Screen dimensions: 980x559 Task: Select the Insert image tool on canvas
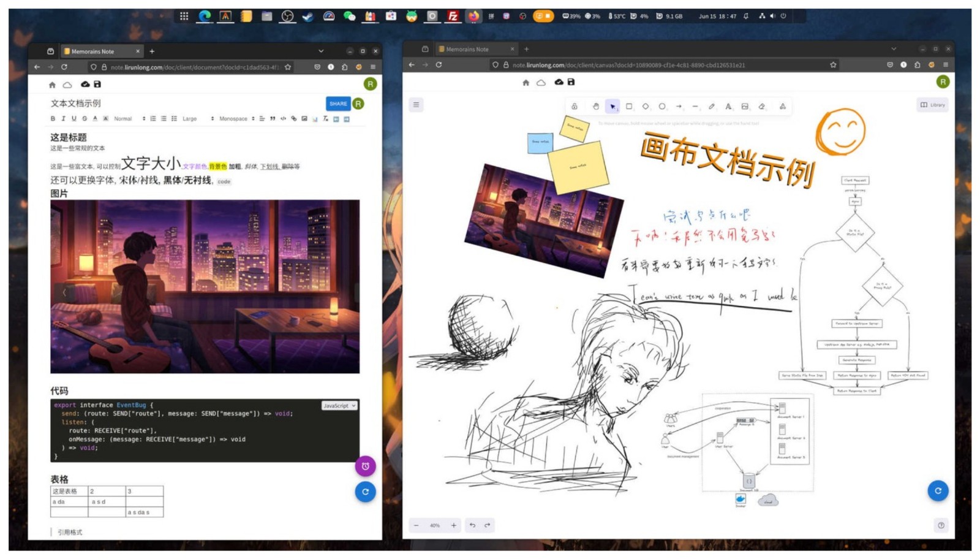tap(745, 107)
